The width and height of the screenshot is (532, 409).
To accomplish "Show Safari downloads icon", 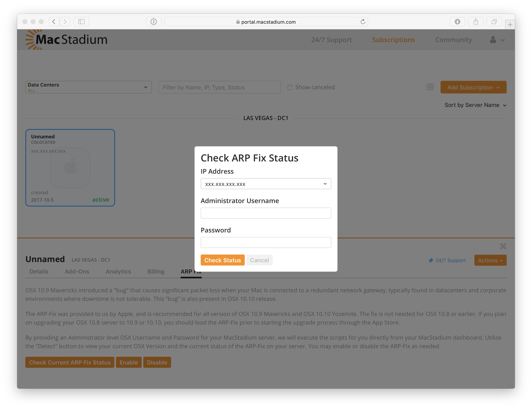I will click(457, 22).
